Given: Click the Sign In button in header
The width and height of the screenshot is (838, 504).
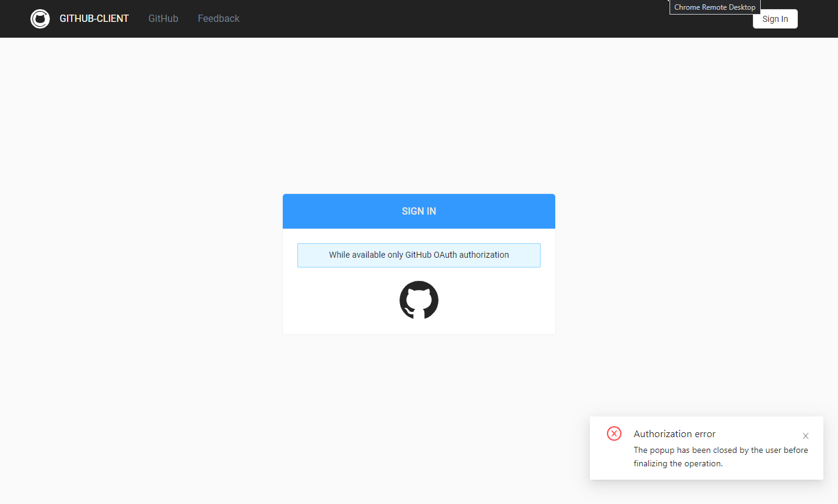Looking at the screenshot, I should click(775, 19).
